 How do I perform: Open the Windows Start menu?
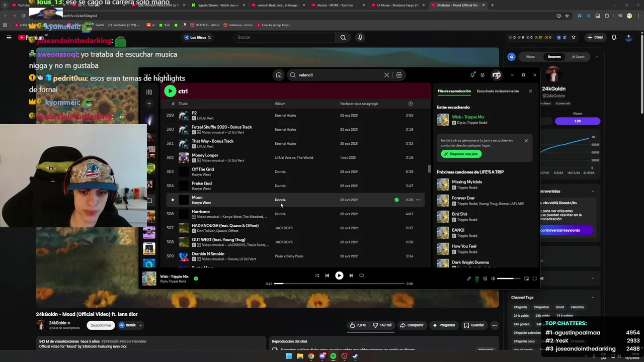[x=289, y=356]
